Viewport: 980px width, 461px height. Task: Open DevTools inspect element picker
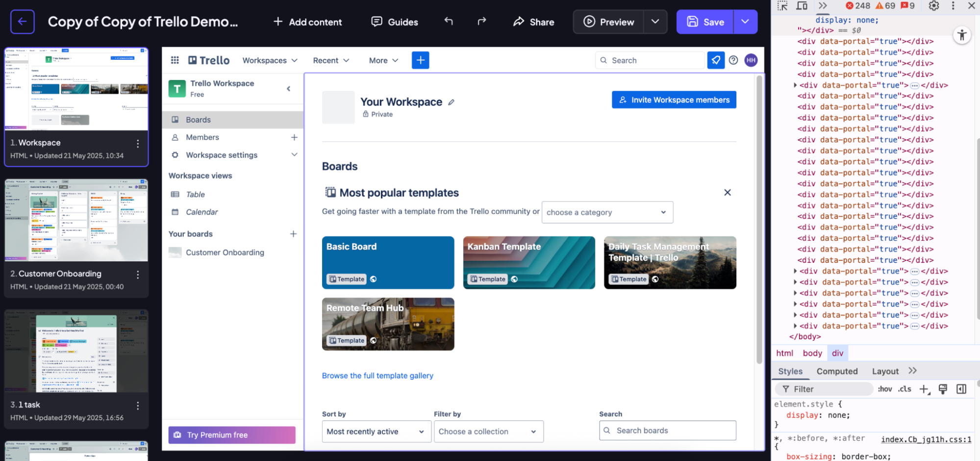(x=782, y=5)
